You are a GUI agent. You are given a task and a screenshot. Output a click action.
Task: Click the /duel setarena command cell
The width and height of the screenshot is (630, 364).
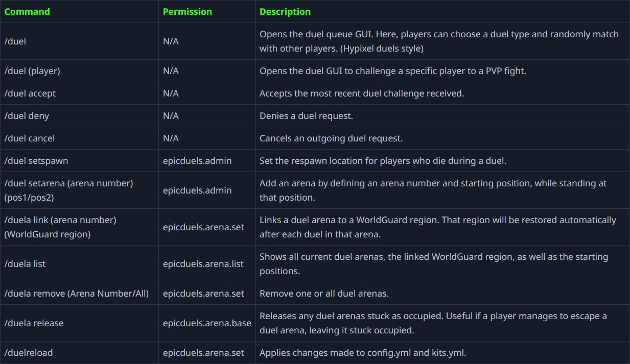tap(68, 190)
